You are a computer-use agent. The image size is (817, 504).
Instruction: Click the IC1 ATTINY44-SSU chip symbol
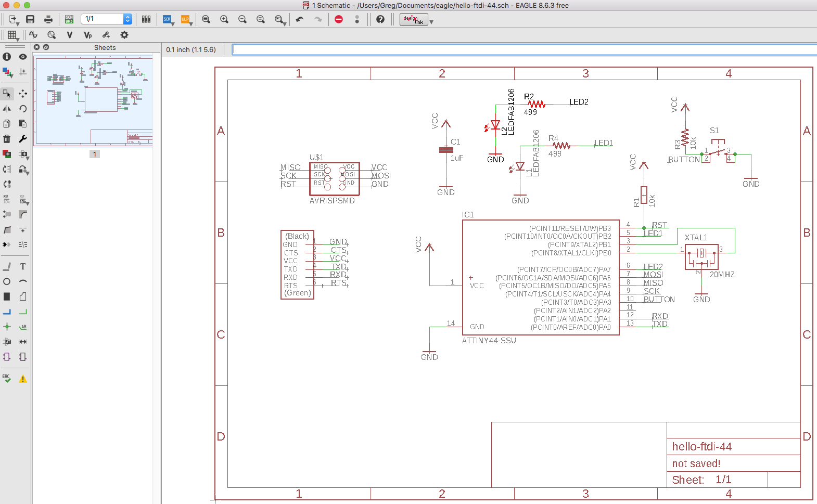click(541, 277)
